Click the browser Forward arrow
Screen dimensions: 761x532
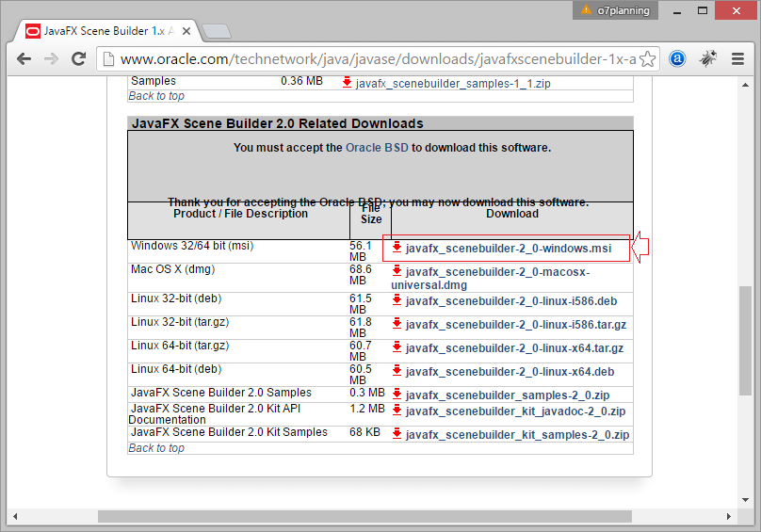coord(51,59)
